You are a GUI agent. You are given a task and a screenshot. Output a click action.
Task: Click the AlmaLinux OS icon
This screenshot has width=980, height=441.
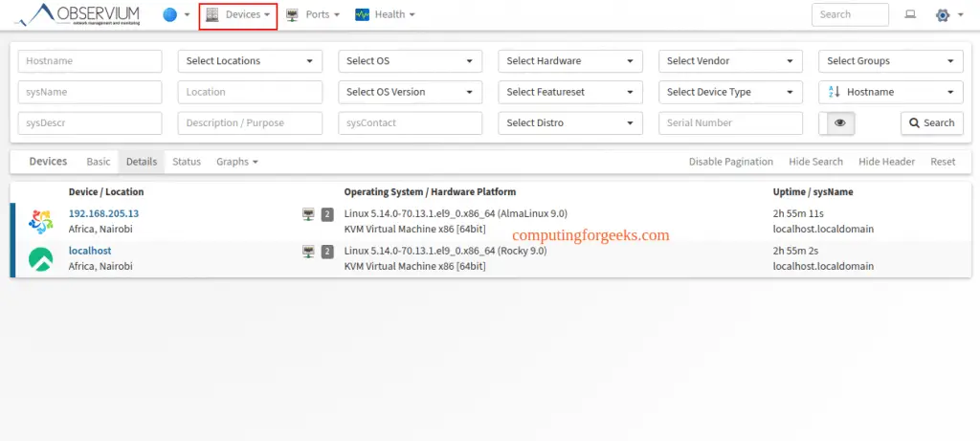[x=40, y=222]
